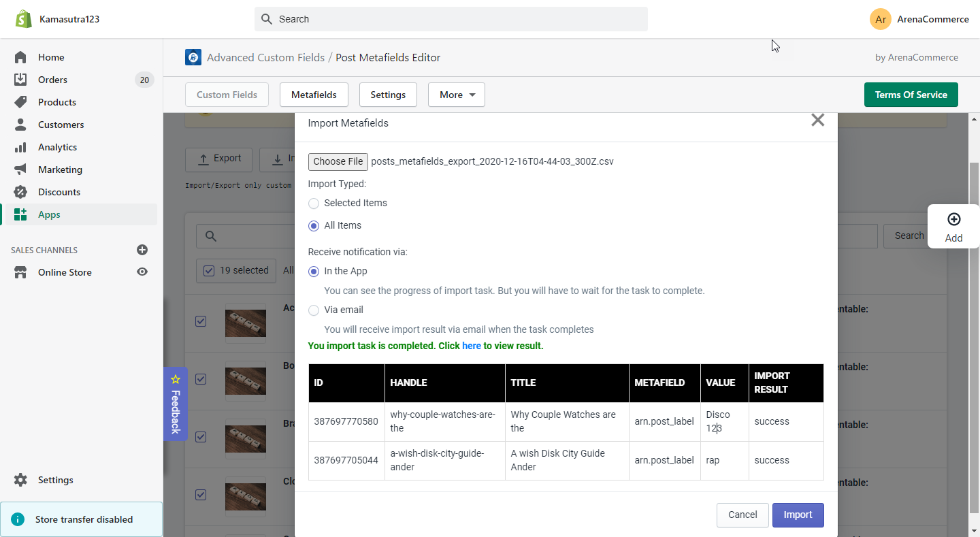Toggle the 19 selected checkbox
The height and width of the screenshot is (537, 980).
point(210,271)
